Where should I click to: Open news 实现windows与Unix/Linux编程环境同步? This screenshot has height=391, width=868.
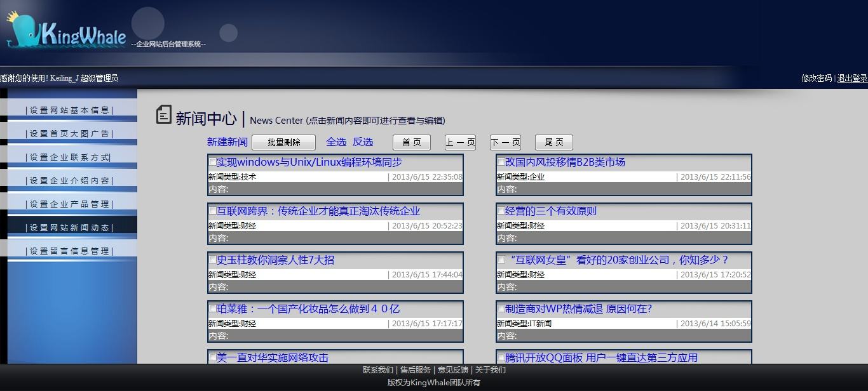(x=309, y=162)
